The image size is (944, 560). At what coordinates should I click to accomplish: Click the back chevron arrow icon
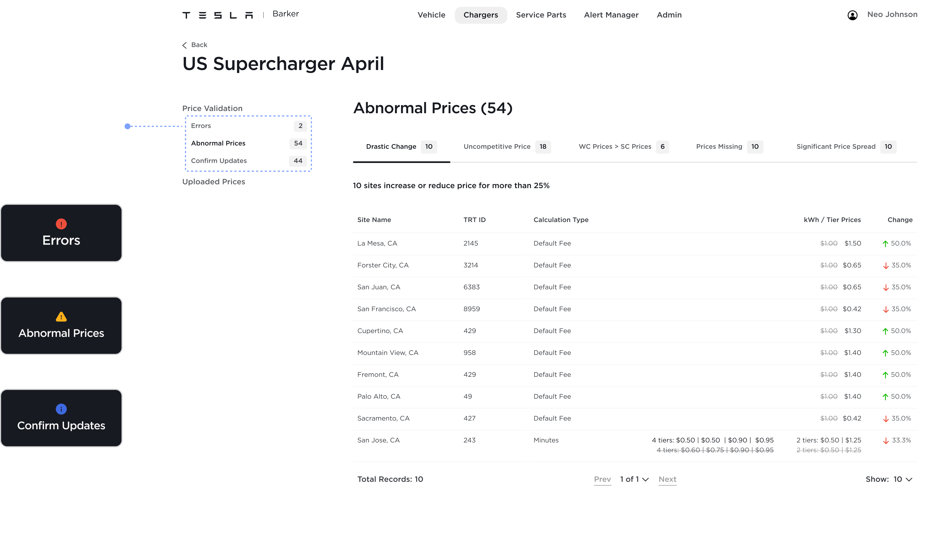pos(185,45)
